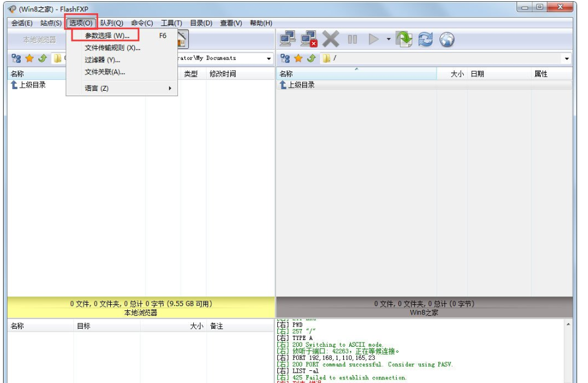The image size is (588, 383).
Task: Click the left pane green up-arrow icon
Action: tap(43, 59)
